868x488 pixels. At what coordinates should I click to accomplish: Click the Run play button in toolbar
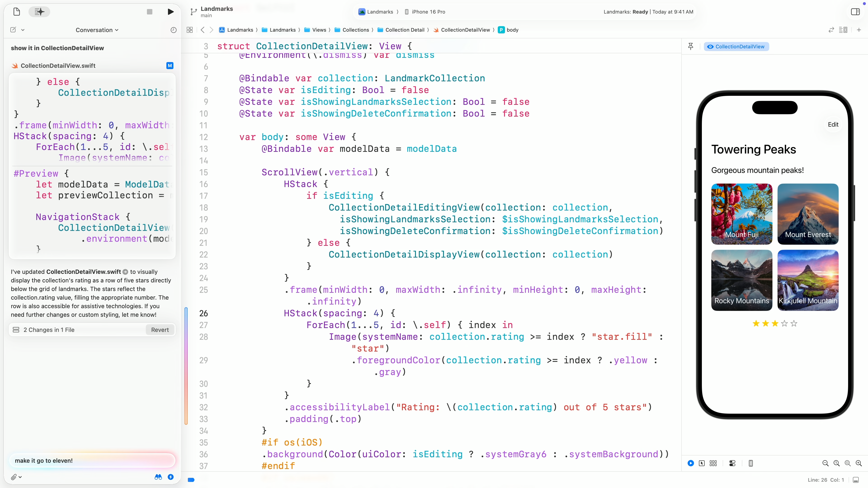(x=170, y=12)
